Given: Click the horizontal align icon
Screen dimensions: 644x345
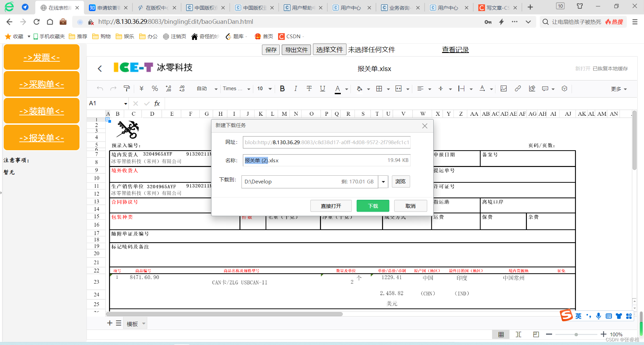Looking at the screenshot, I should (x=420, y=89).
